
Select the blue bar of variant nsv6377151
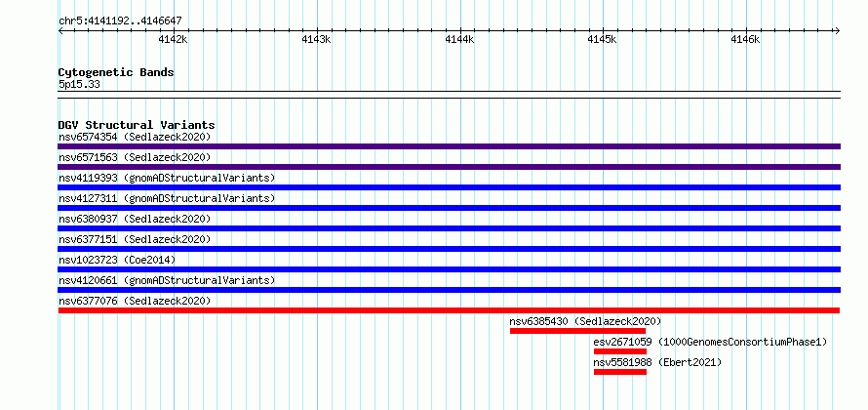449,249
